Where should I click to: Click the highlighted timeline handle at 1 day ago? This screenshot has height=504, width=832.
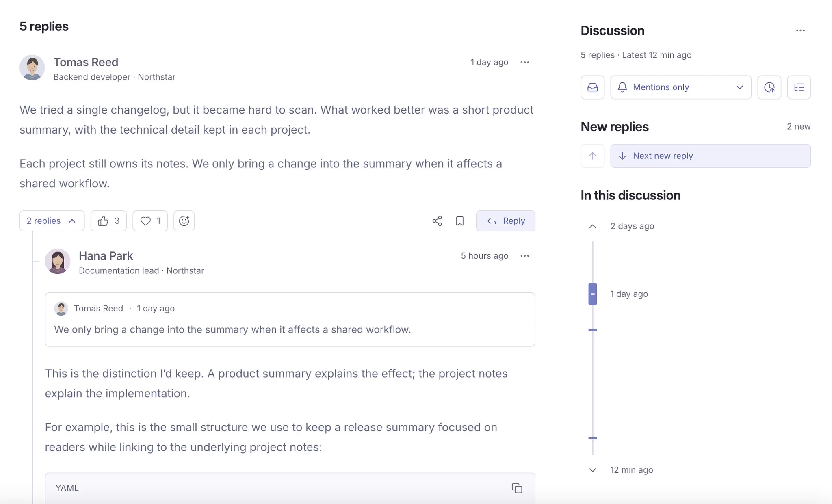[593, 294]
